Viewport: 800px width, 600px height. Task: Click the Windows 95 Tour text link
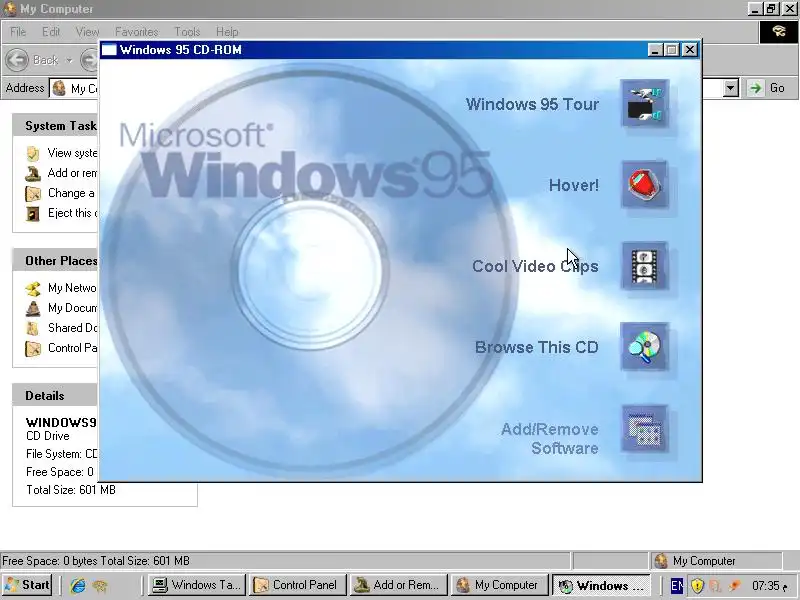[x=532, y=104]
